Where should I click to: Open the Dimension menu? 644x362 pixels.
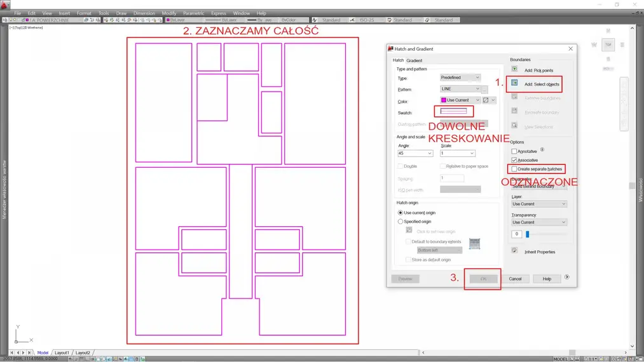point(144,13)
